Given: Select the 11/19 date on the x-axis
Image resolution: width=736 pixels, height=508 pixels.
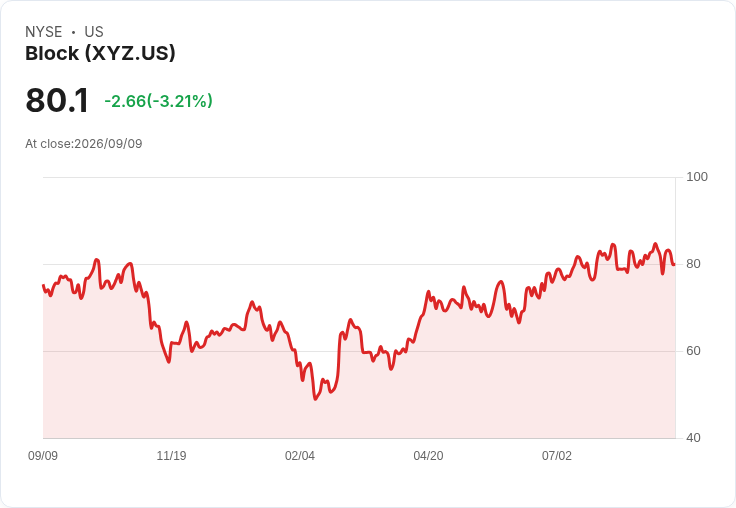Looking at the screenshot, I should tap(171, 455).
